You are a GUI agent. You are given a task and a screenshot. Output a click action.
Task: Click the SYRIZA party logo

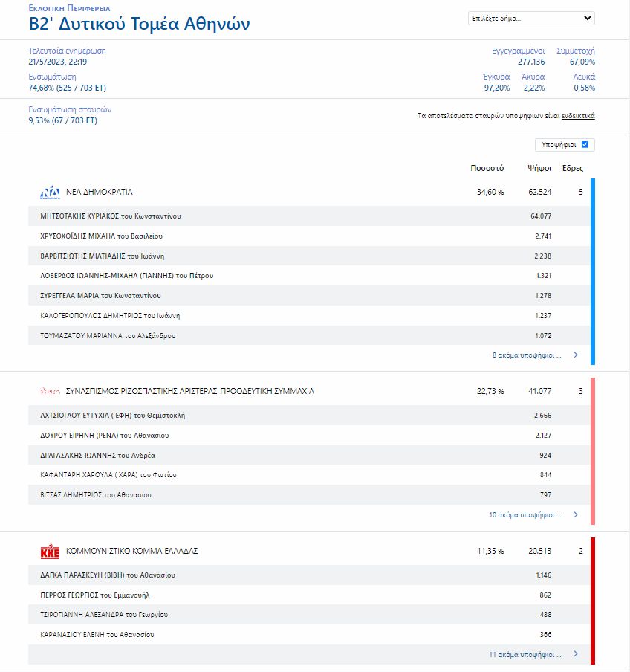[50, 391]
